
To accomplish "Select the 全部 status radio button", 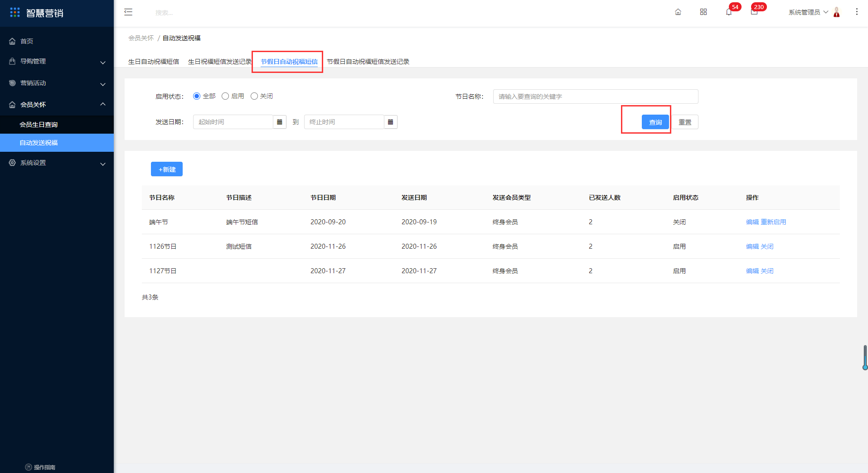I will coord(197,96).
